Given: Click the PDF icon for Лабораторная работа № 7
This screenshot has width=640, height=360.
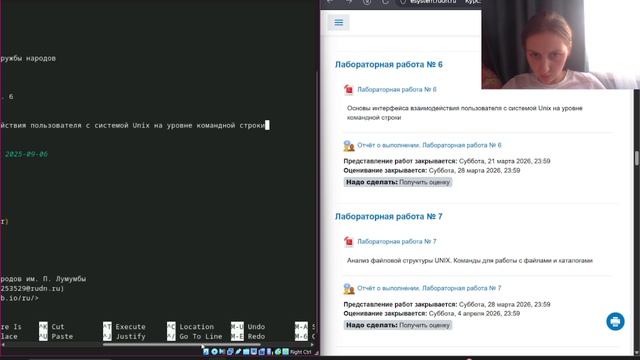Looking at the screenshot, I should (x=348, y=242).
